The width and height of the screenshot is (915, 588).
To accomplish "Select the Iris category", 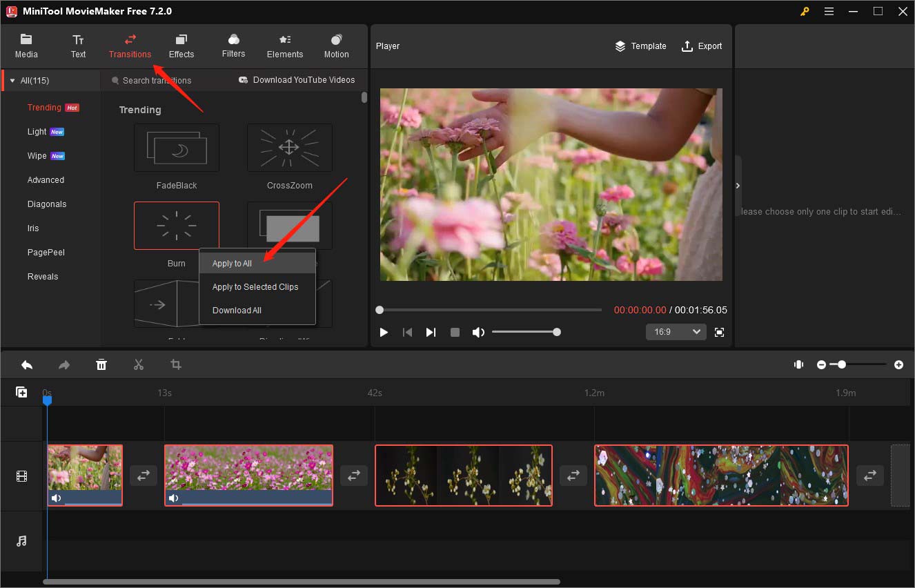I will point(33,228).
